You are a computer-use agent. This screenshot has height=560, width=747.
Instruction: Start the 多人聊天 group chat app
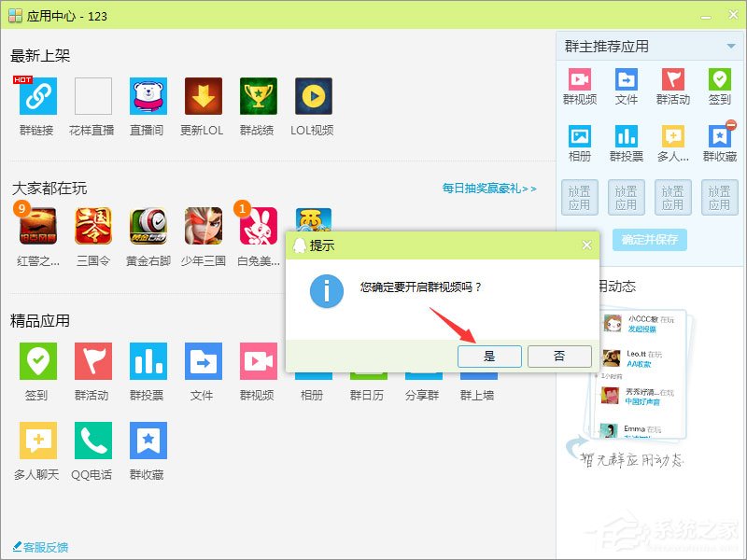[x=37, y=439]
